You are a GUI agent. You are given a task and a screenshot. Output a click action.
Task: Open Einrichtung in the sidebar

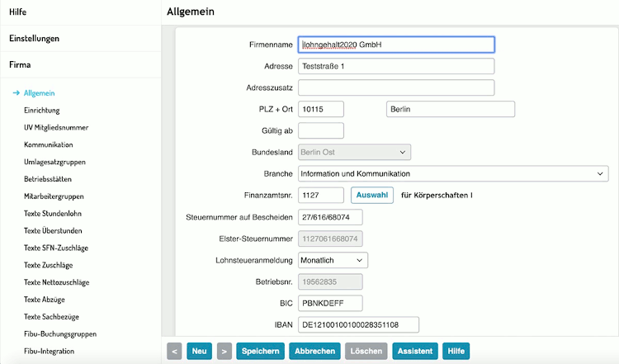pos(42,110)
